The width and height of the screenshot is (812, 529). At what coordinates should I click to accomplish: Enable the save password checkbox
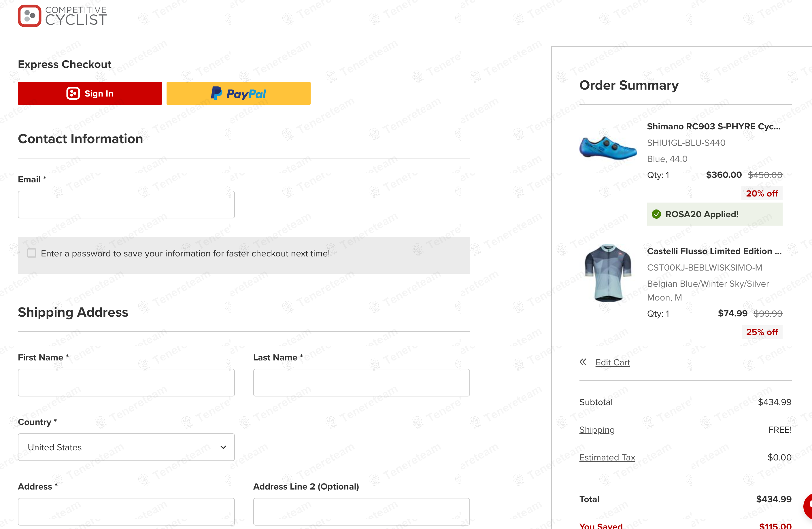[x=32, y=253]
